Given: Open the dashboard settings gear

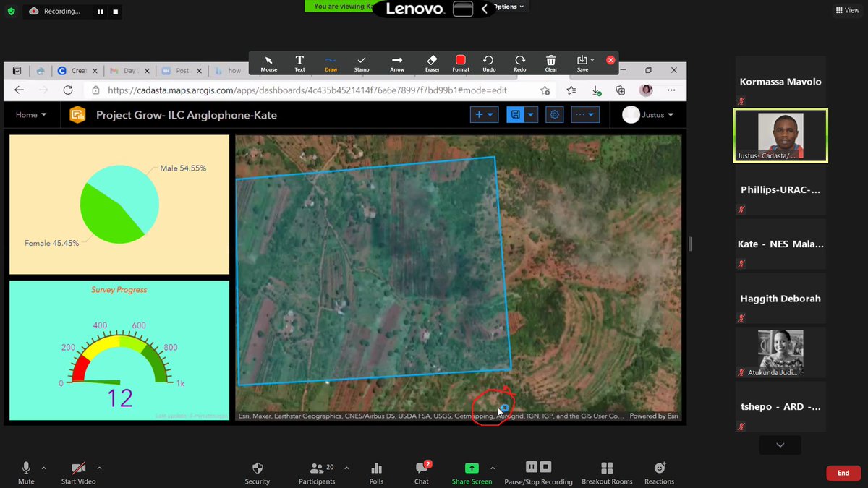Looking at the screenshot, I should coord(555,115).
